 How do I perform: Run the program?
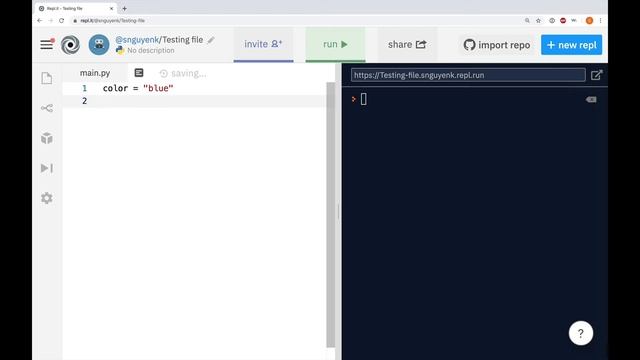click(x=335, y=44)
